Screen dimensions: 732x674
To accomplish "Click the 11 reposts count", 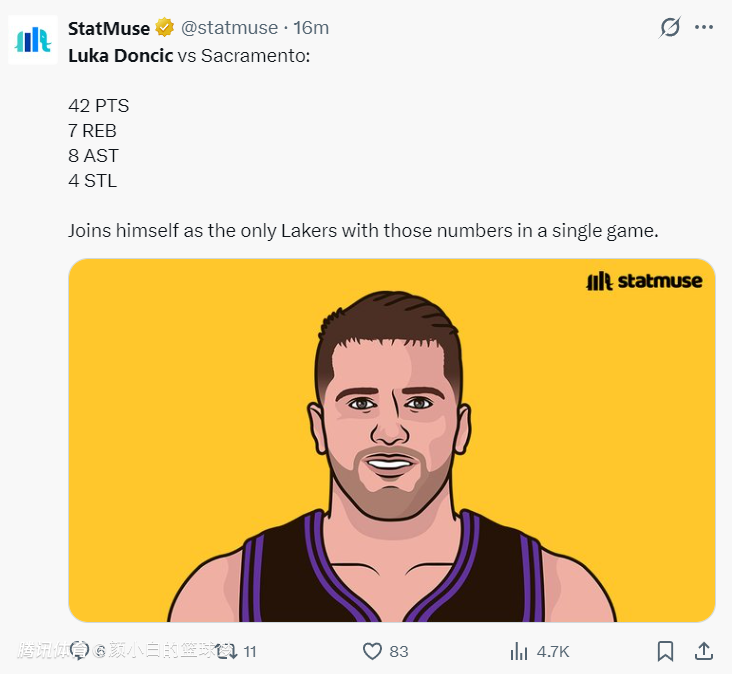I will point(250,651).
